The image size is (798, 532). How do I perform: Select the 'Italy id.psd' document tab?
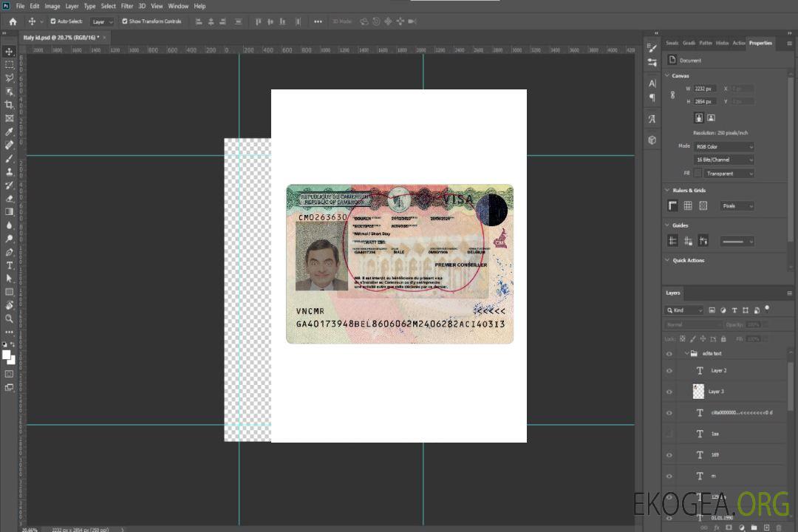point(61,38)
